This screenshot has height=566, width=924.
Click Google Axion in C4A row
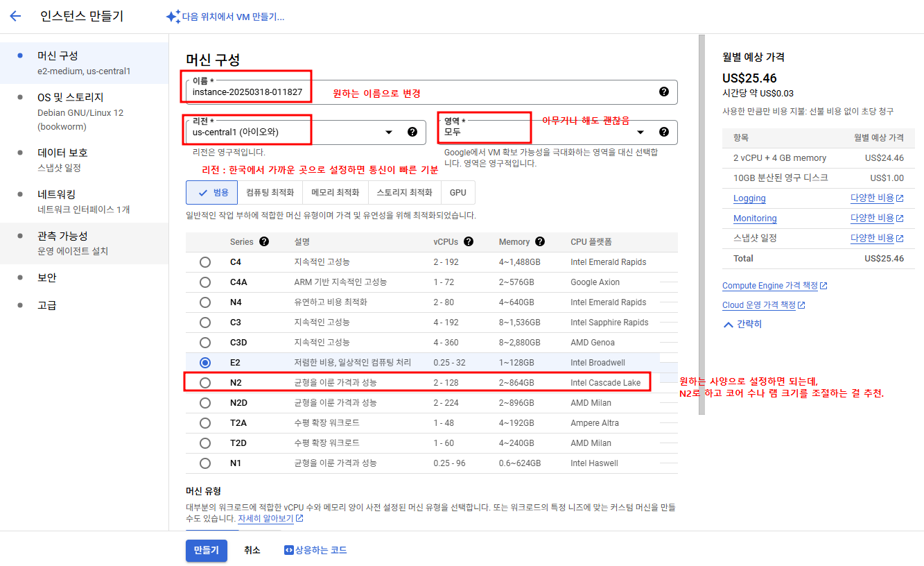click(x=595, y=282)
